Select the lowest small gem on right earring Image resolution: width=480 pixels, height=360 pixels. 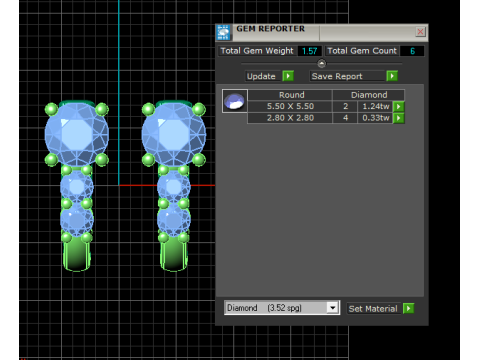click(174, 220)
